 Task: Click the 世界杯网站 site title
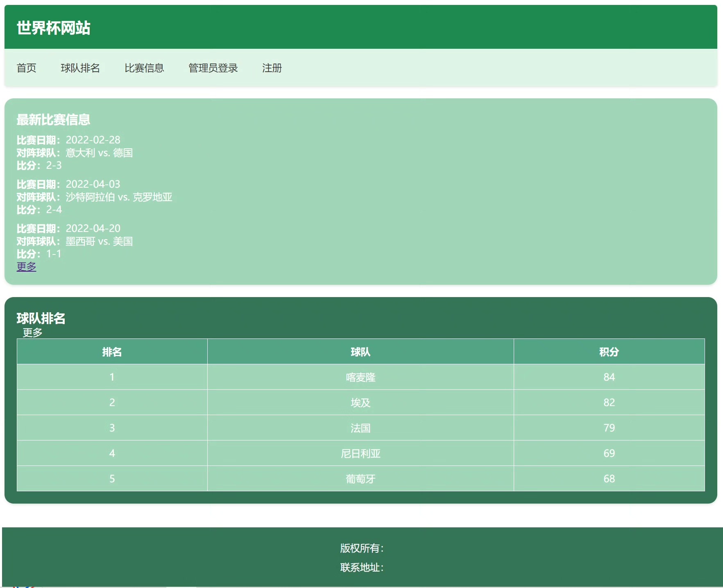pos(53,28)
